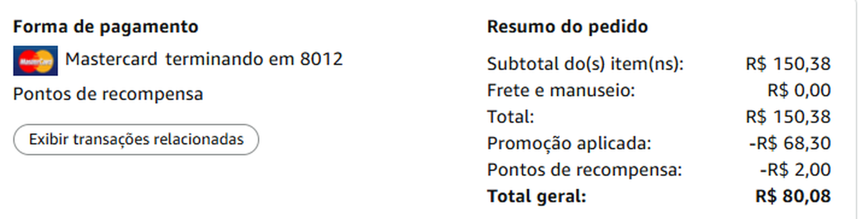Click Pontos de recompensa summary label
868x219 pixels.
(x=585, y=170)
